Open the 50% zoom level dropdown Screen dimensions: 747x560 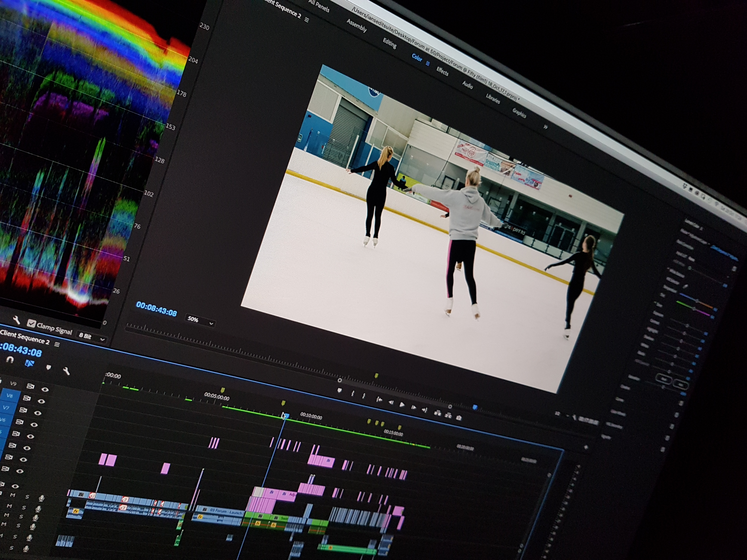pos(201,320)
